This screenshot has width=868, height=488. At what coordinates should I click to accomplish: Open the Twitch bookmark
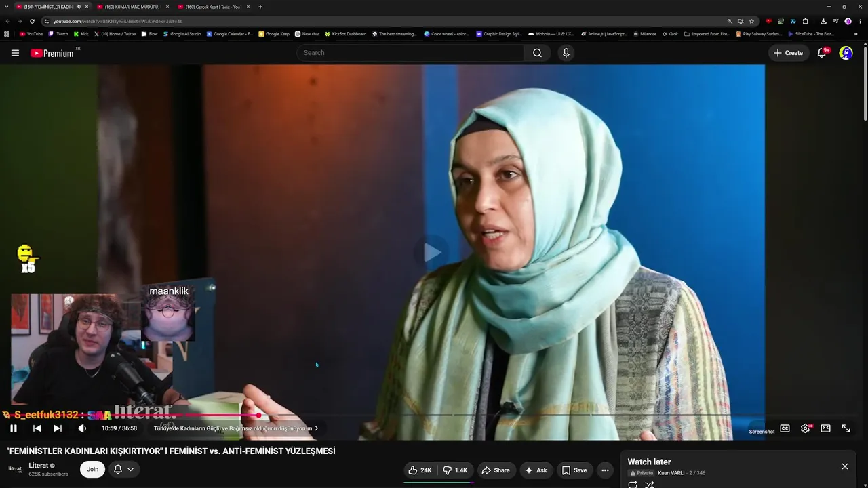(x=58, y=33)
